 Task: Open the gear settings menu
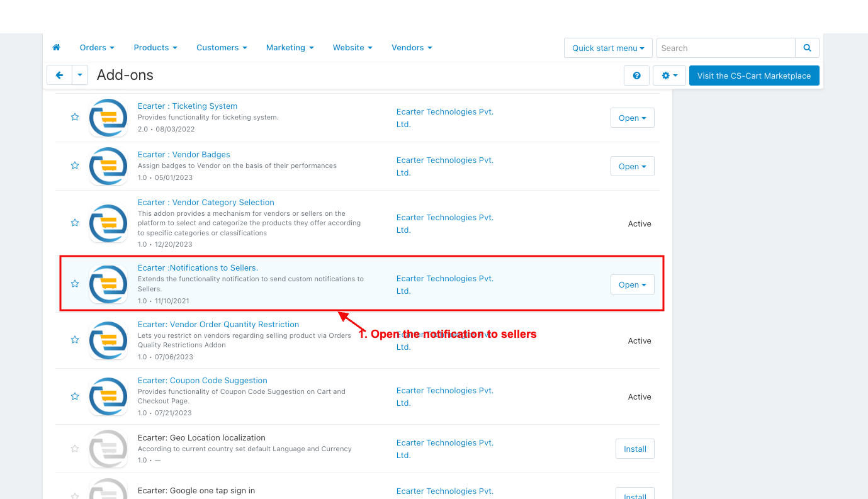pyautogui.click(x=669, y=76)
